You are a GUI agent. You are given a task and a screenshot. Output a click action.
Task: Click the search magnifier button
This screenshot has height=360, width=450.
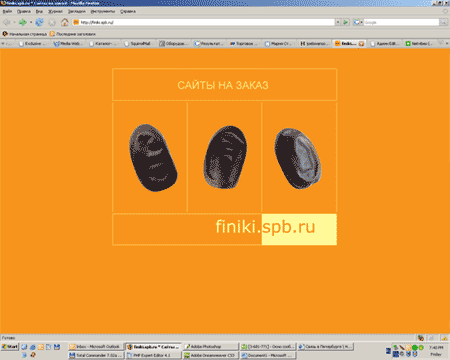tap(443, 22)
